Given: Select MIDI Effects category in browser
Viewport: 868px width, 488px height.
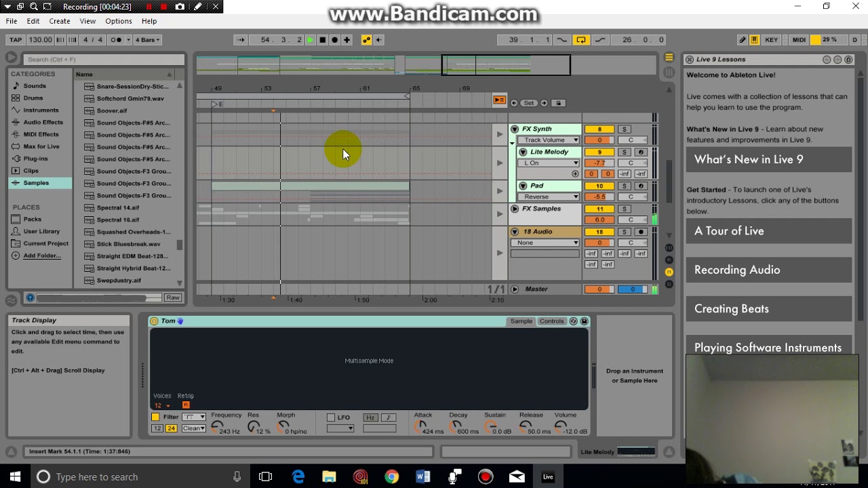Looking at the screenshot, I should (41, 134).
